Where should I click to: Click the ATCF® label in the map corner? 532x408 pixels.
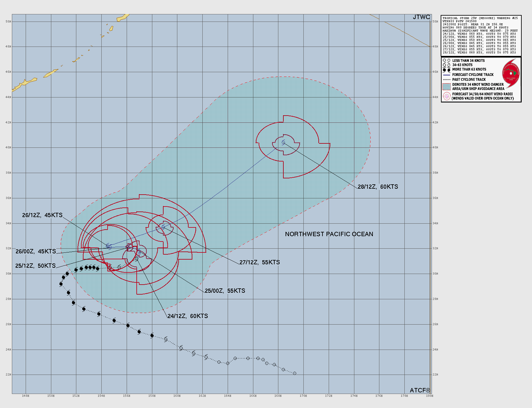420,390
